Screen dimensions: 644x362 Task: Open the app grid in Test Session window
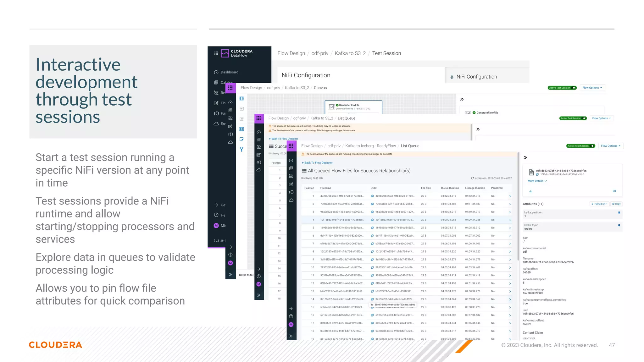[216, 53]
